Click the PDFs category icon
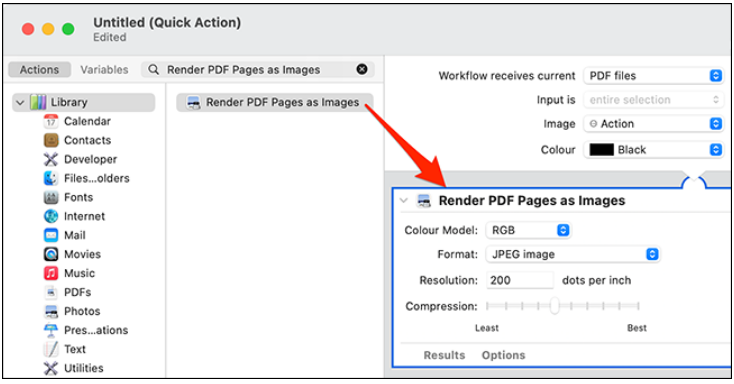The image size is (734, 384). pos(51,292)
